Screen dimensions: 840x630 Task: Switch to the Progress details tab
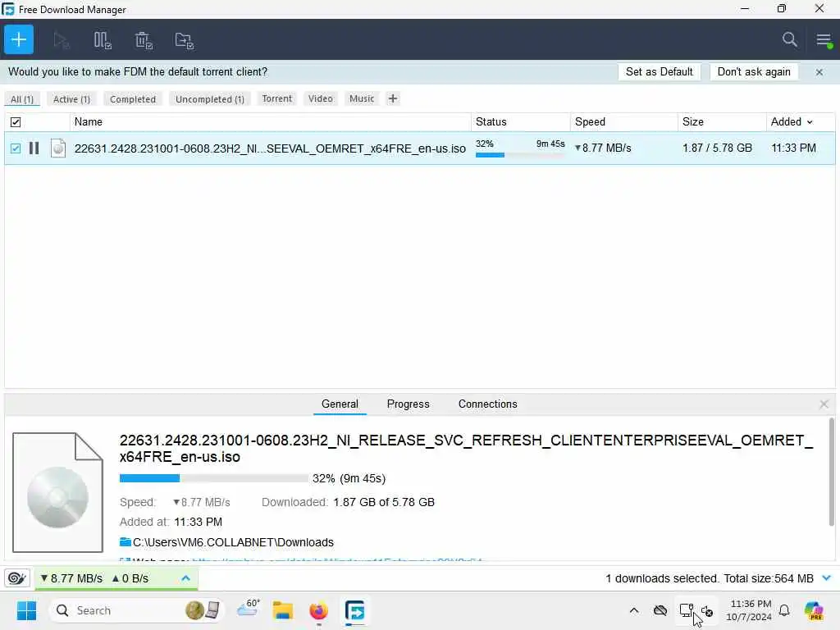pyautogui.click(x=409, y=404)
